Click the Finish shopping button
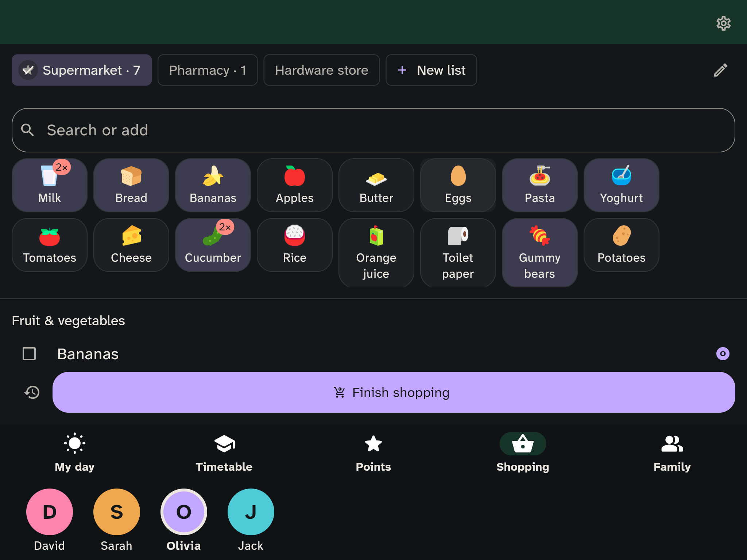The width and height of the screenshot is (747, 560). [394, 392]
